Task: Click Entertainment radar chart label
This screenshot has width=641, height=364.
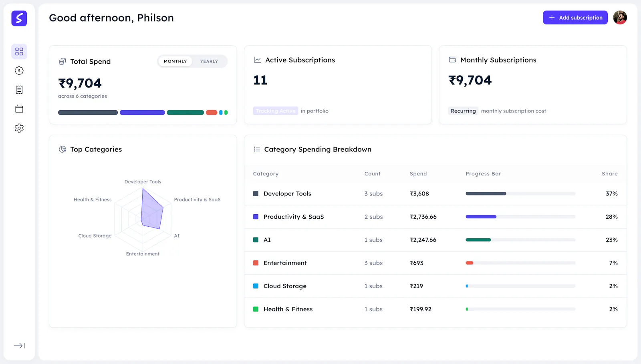Action: pyautogui.click(x=143, y=254)
